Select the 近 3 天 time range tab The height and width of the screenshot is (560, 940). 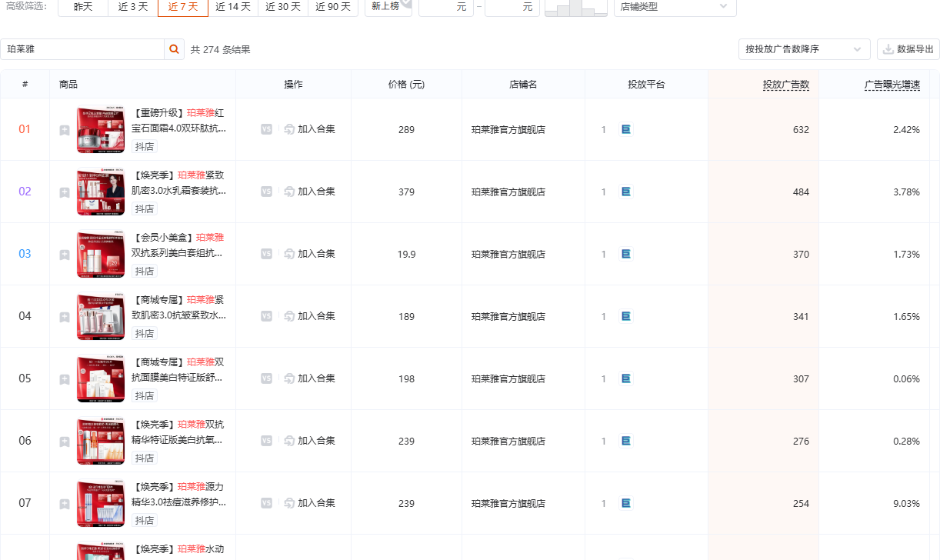133,6
